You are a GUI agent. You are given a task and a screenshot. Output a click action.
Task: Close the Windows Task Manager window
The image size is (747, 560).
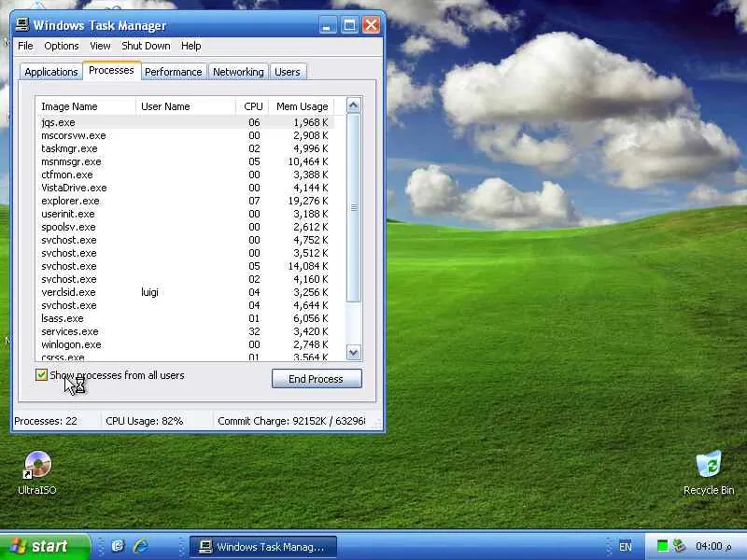pyautogui.click(x=371, y=25)
